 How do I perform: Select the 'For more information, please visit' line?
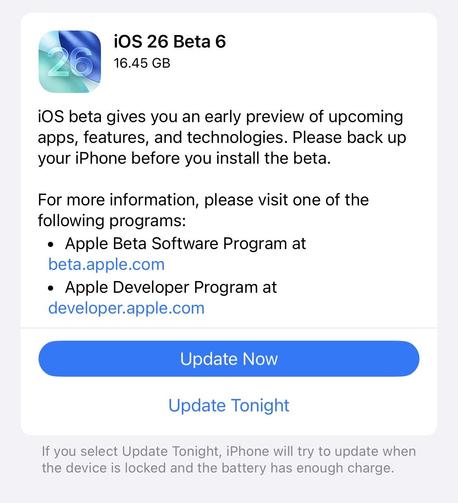[x=203, y=200]
